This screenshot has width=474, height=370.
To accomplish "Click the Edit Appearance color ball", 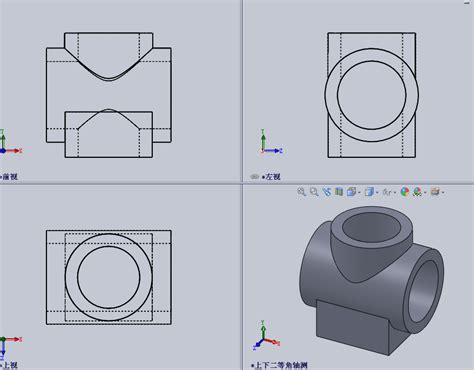I will pos(404,192).
